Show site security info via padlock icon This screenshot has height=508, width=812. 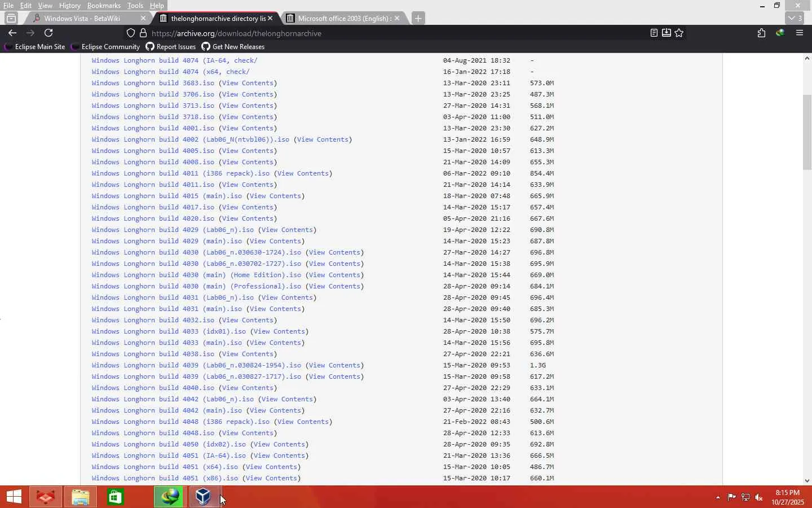(x=143, y=33)
